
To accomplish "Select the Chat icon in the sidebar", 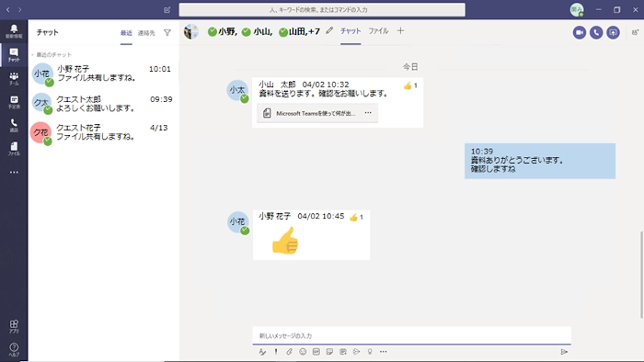I will pos(14,54).
